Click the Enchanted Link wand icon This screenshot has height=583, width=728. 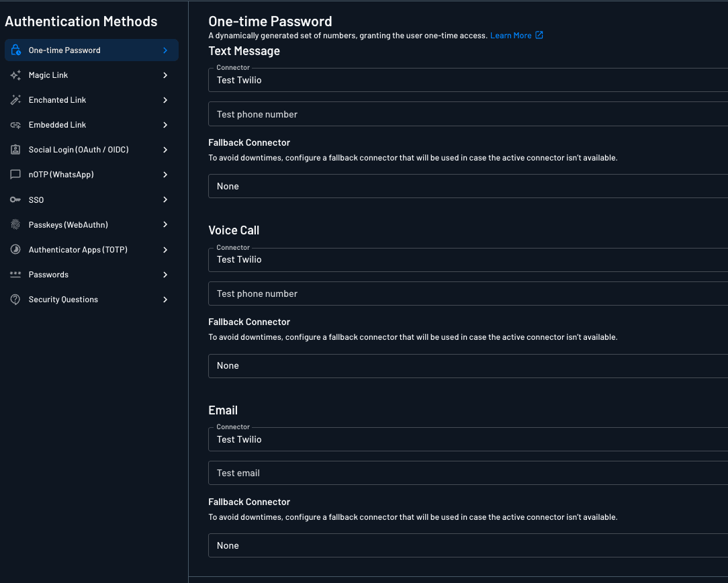click(15, 100)
